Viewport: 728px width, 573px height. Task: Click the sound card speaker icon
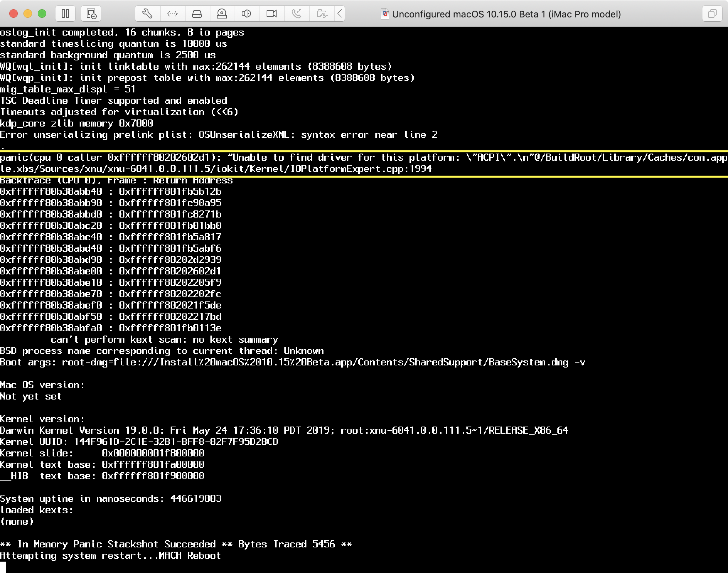pos(247,14)
